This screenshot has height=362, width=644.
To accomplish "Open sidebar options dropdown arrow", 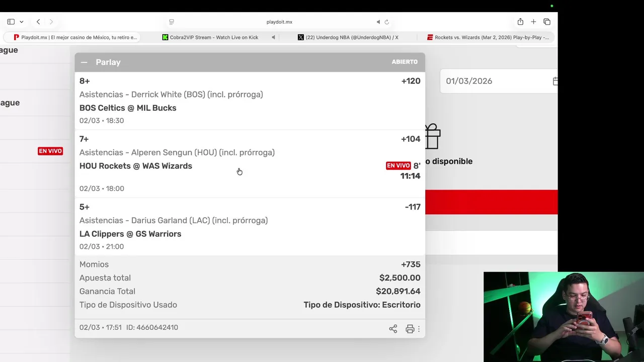I will pos(21,22).
